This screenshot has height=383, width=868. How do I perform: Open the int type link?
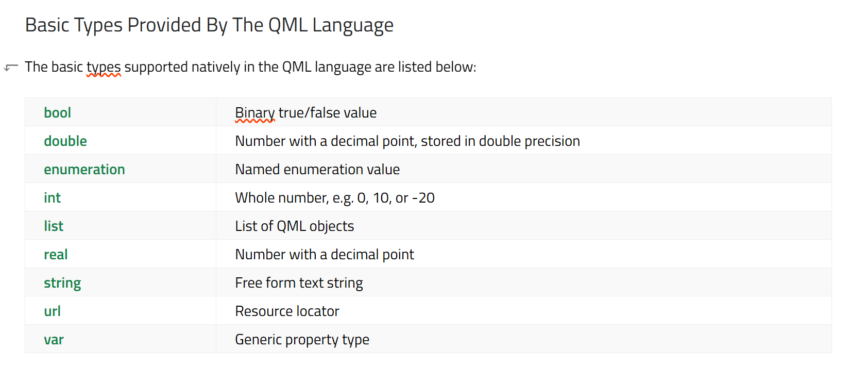click(x=52, y=197)
